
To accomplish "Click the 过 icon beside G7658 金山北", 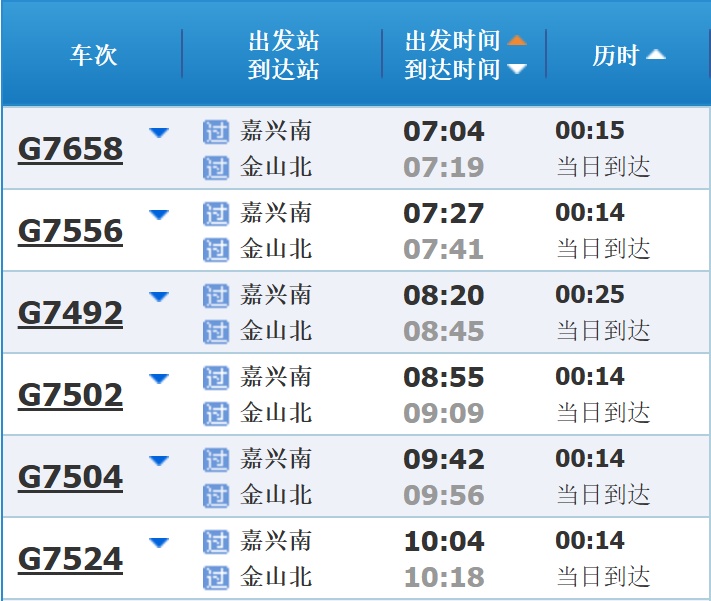I will (x=215, y=166).
